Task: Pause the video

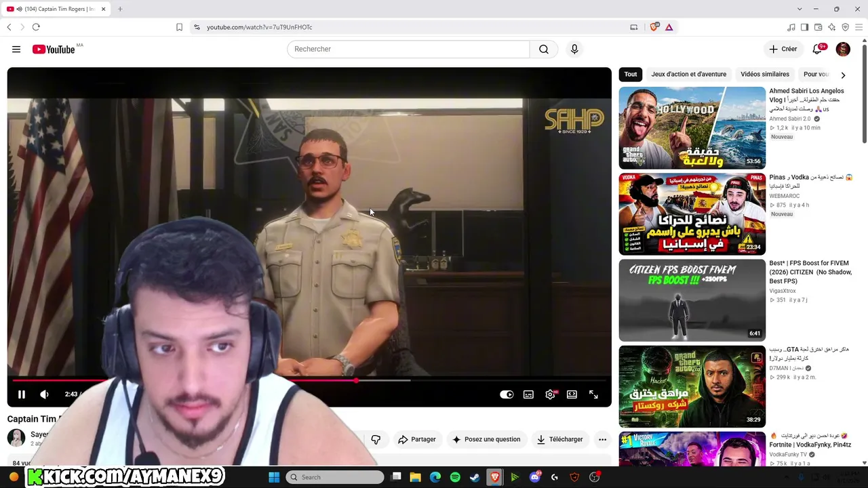Action: point(21,394)
